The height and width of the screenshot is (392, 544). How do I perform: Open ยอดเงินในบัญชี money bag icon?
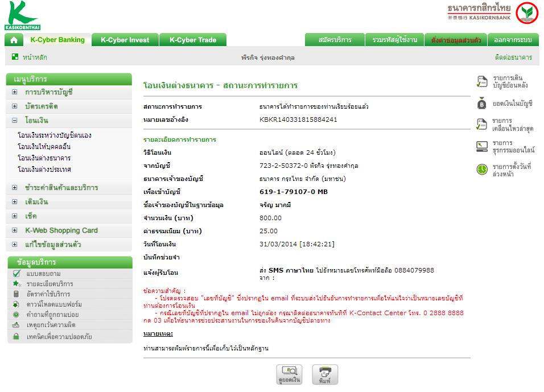[x=481, y=104]
